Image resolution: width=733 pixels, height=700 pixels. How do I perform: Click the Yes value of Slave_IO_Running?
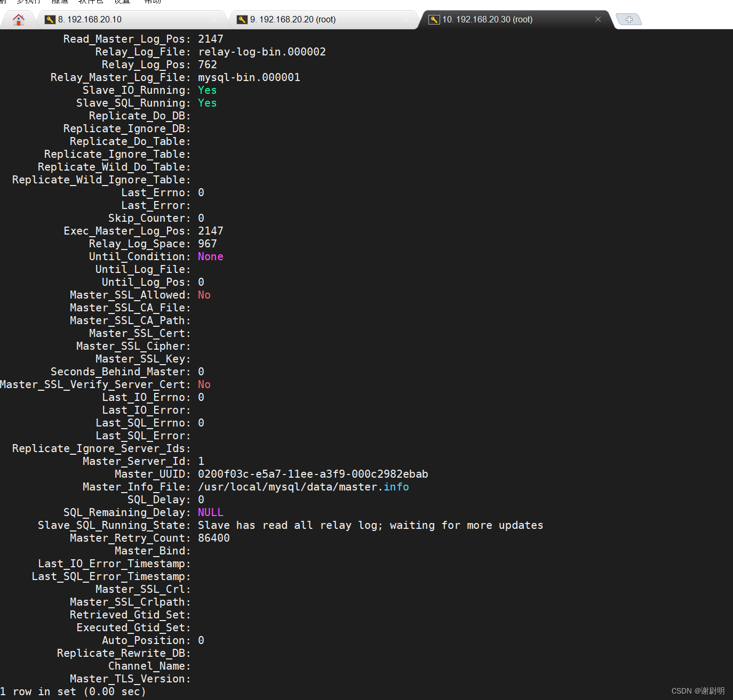tap(208, 90)
